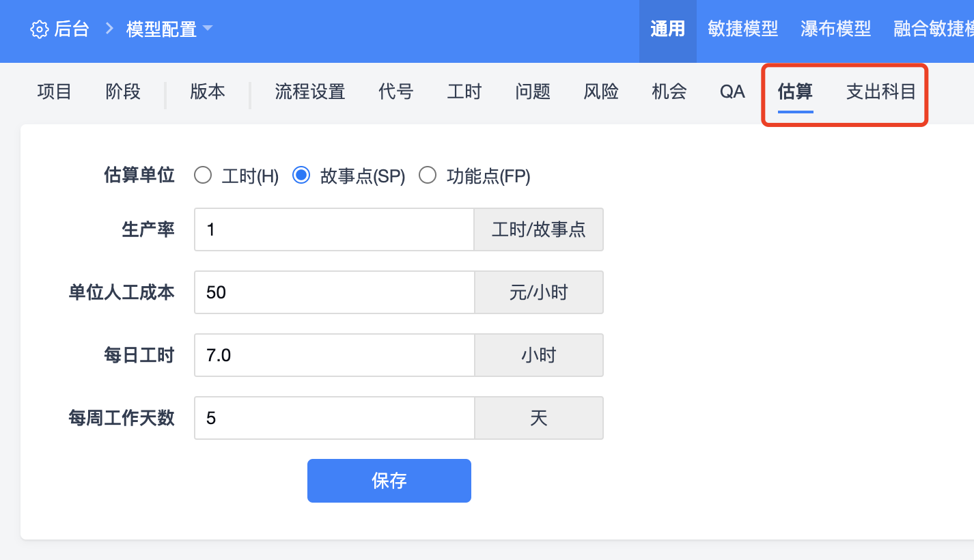Select the 项目 navigation item
The image size is (974, 560).
pyautogui.click(x=55, y=92)
